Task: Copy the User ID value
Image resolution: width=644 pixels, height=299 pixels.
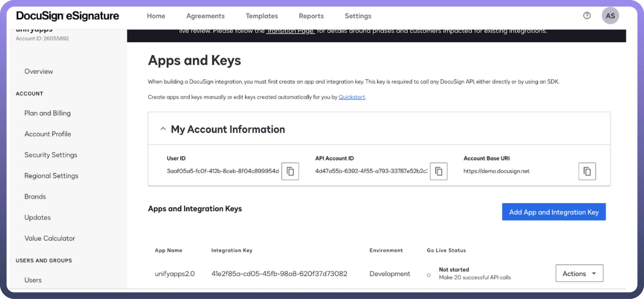Action: click(x=290, y=171)
